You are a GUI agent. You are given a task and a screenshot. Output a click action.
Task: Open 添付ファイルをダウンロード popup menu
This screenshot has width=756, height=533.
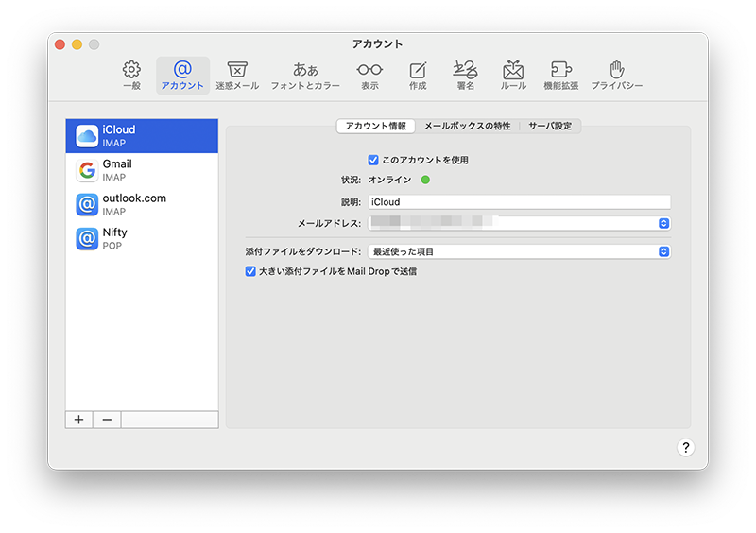[x=663, y=251]
